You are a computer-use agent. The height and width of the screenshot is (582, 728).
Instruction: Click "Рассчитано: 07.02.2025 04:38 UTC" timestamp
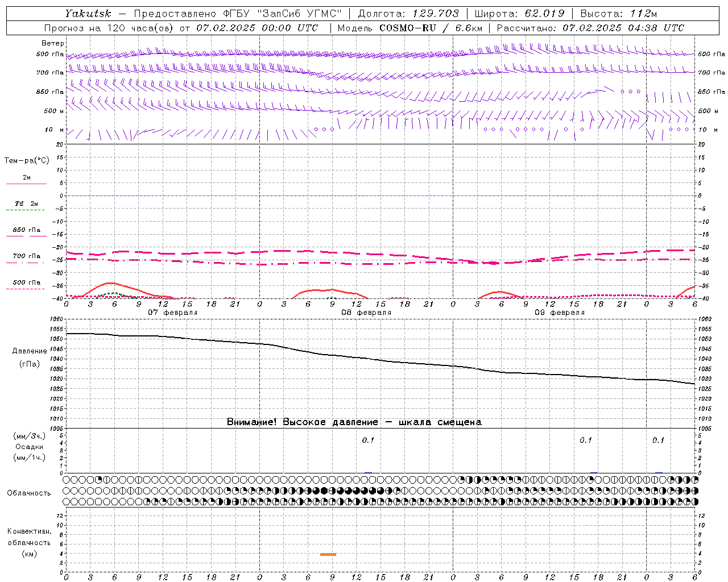pyautogui.click(x=590, y=28)
